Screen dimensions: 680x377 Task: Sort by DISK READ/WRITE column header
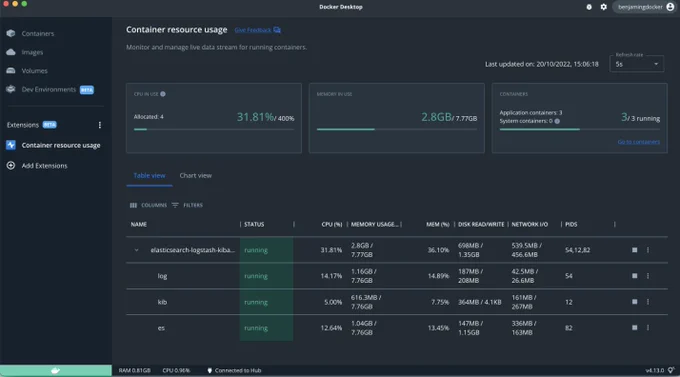(481, 224)
